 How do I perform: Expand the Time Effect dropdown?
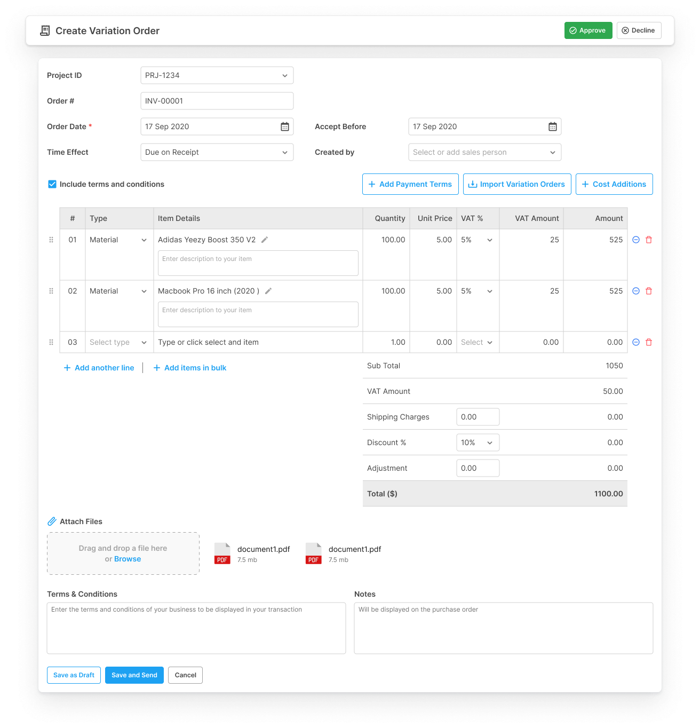coord(217,152)
